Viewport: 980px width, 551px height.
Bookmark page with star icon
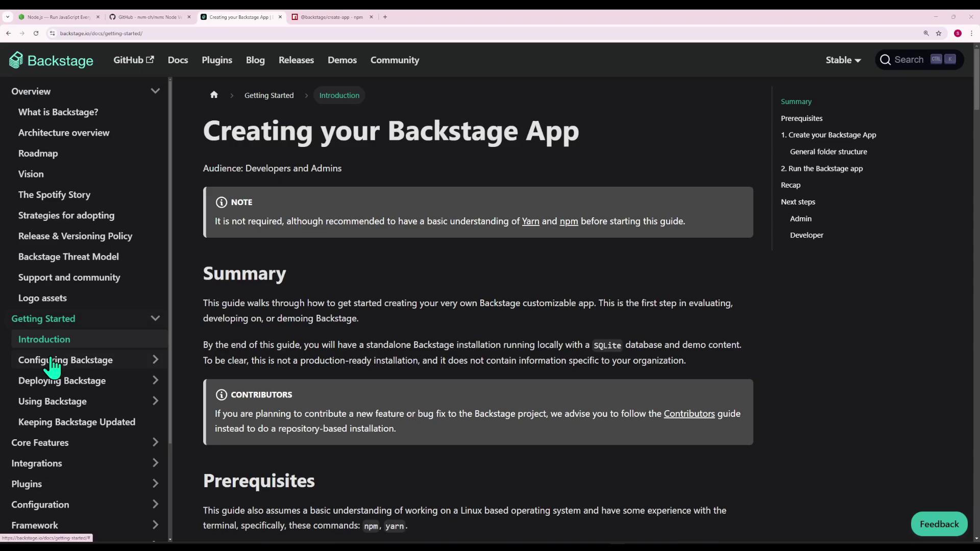tap(938, 33)
